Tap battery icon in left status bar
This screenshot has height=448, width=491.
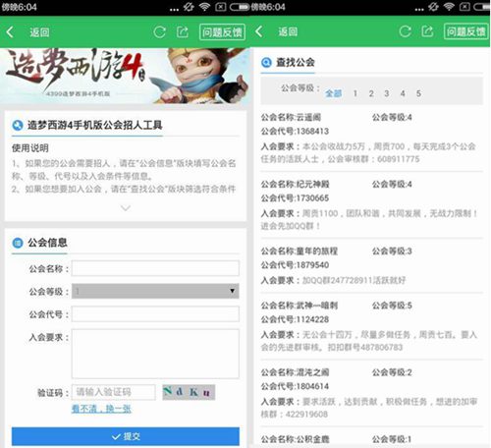point(240,7)
